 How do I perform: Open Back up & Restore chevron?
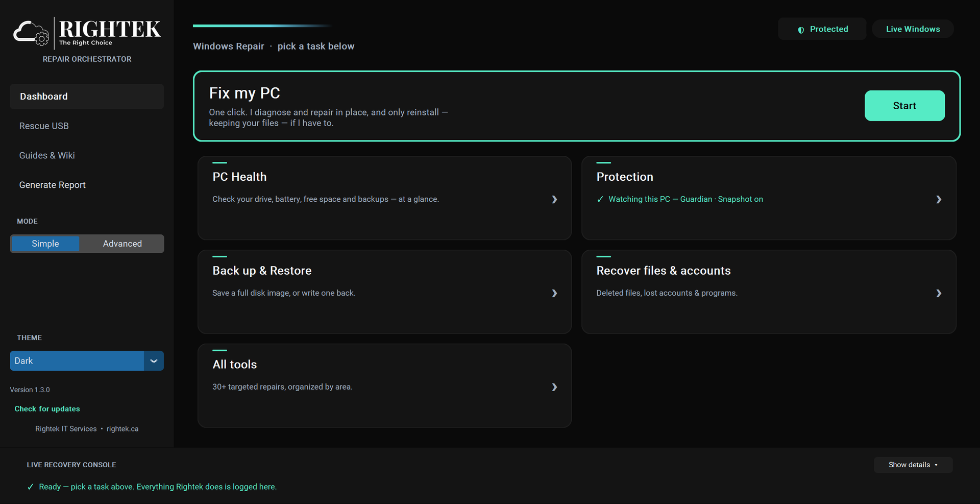[x=554, y=293]
